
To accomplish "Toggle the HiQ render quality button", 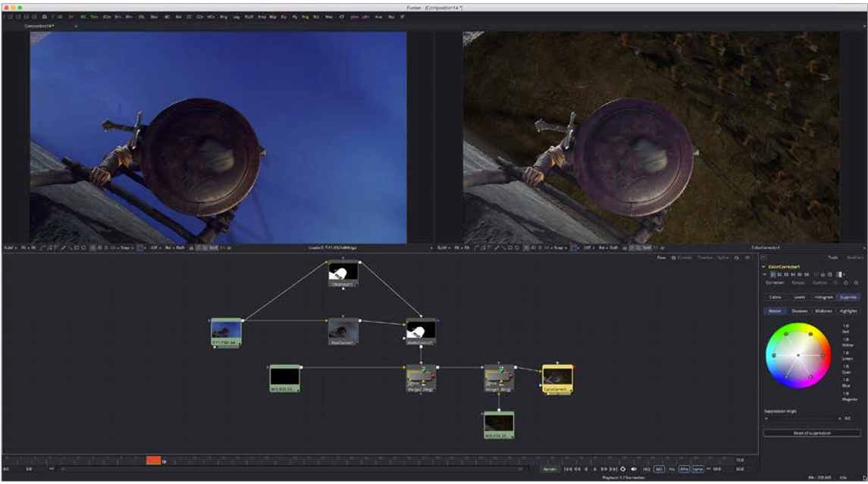I will 647,469.
